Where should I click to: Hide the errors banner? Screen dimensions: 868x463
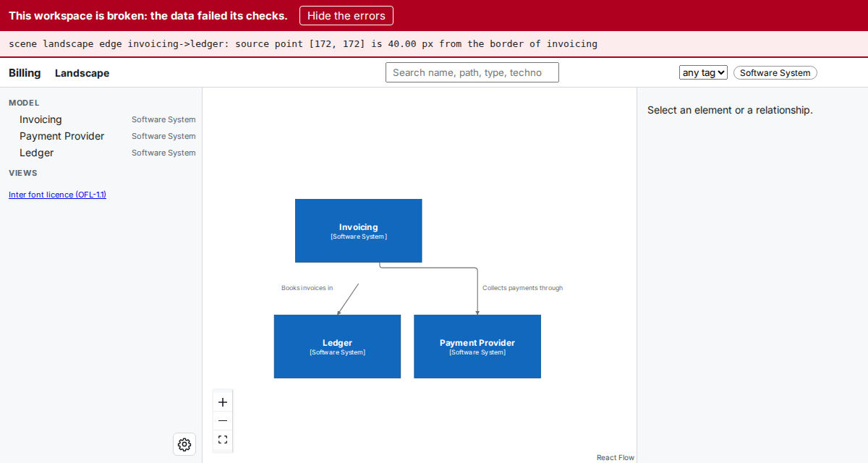click(346, 15)
